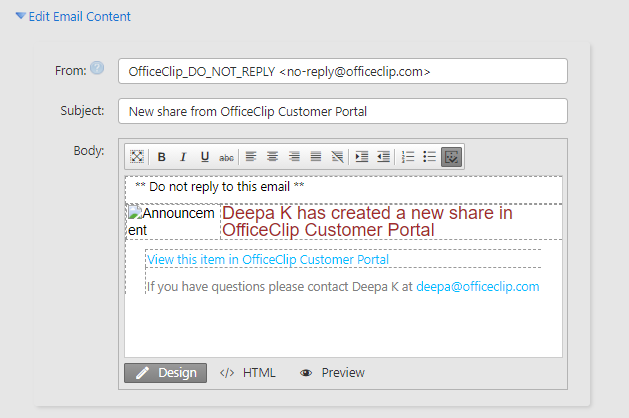The height and width of the screenshot is (418, 629).
Task: Center align text
Action: 273,156
